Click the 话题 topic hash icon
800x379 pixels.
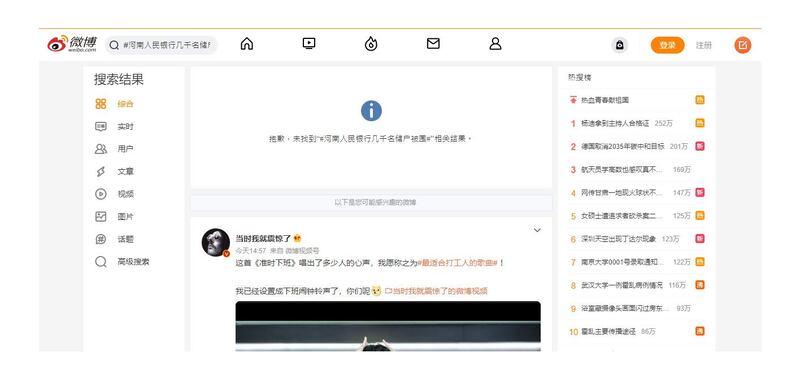click(101, 239)
